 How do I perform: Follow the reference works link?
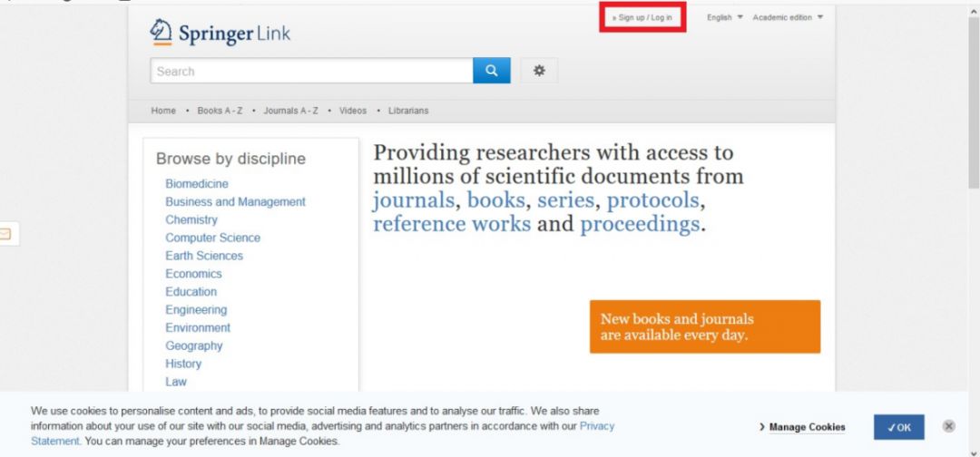pyautogui.click(x=452, y=223)
